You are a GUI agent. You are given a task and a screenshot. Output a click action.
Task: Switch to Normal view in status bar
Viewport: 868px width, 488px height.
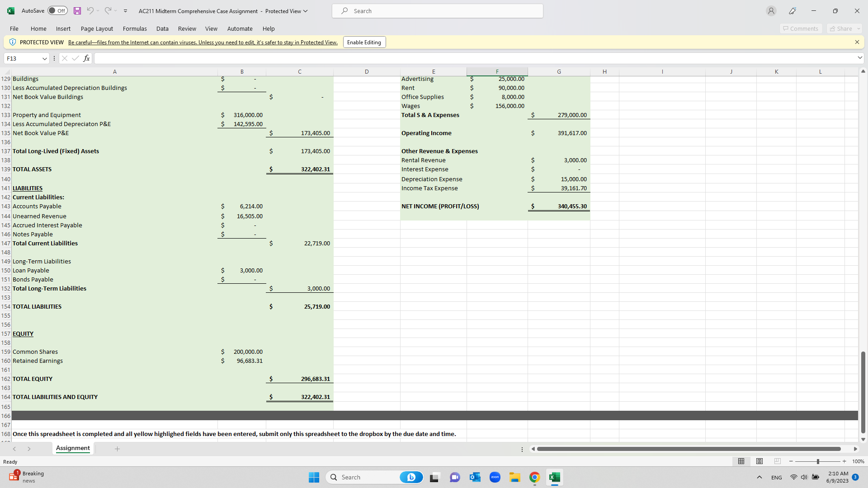[741, 461]
